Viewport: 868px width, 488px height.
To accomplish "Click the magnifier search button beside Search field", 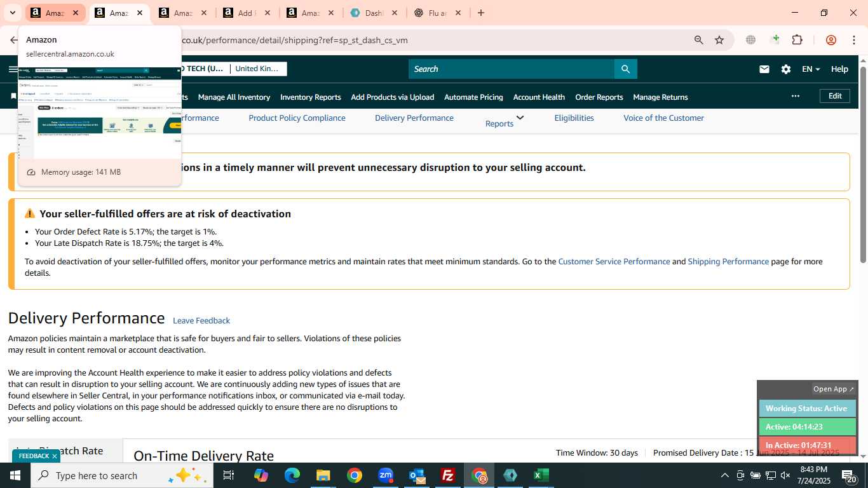I will click(625, 69).
